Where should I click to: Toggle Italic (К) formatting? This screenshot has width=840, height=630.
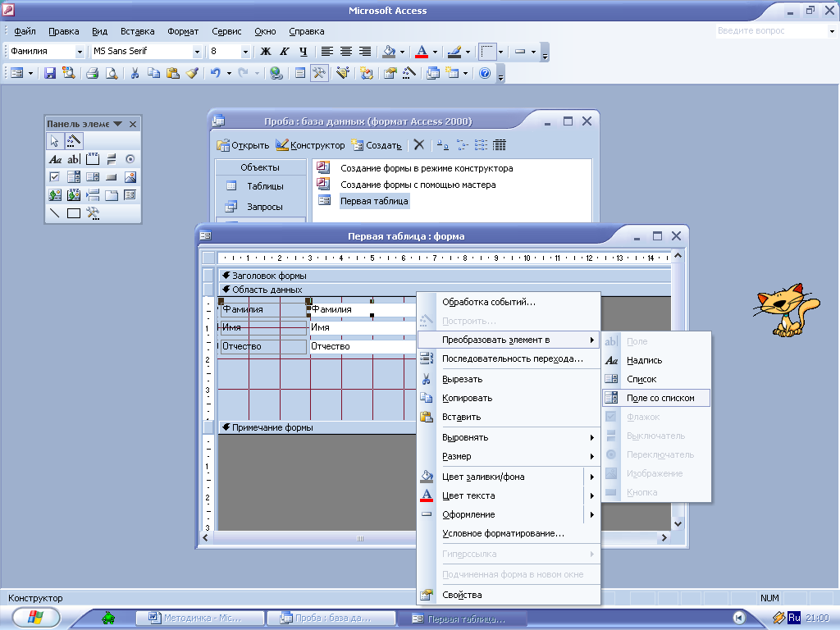(x=285, y=52)
